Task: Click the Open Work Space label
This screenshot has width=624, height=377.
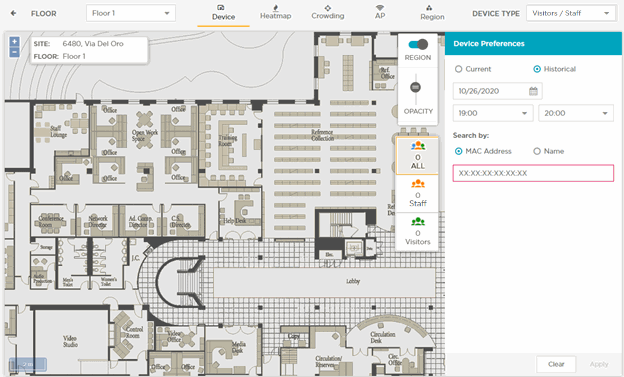Action: [144, 135]
